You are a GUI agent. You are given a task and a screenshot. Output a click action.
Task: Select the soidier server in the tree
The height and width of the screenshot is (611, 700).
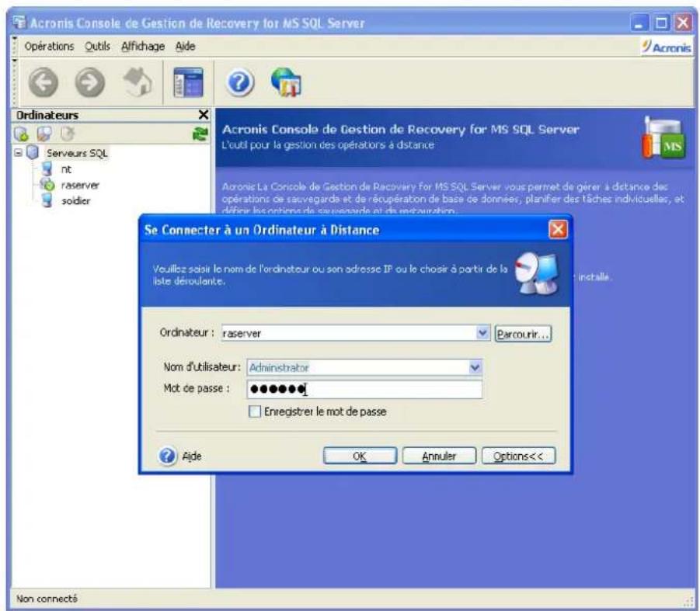tap(75, 201)
